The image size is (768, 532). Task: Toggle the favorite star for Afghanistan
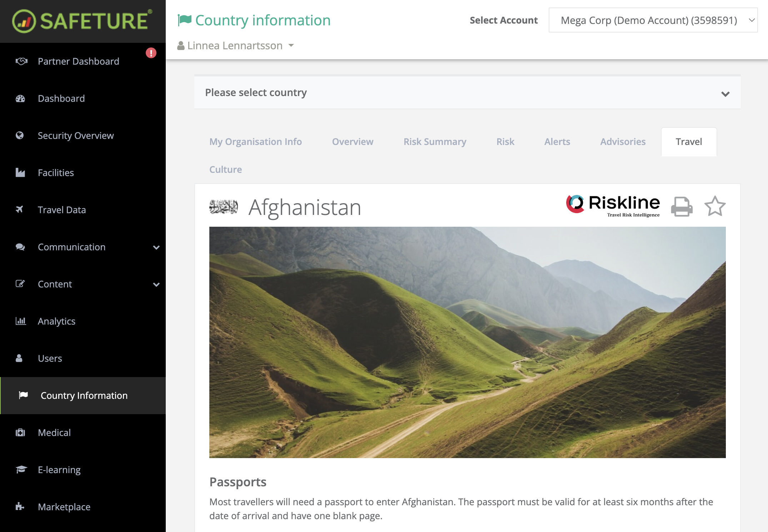(x=715, y=206)
